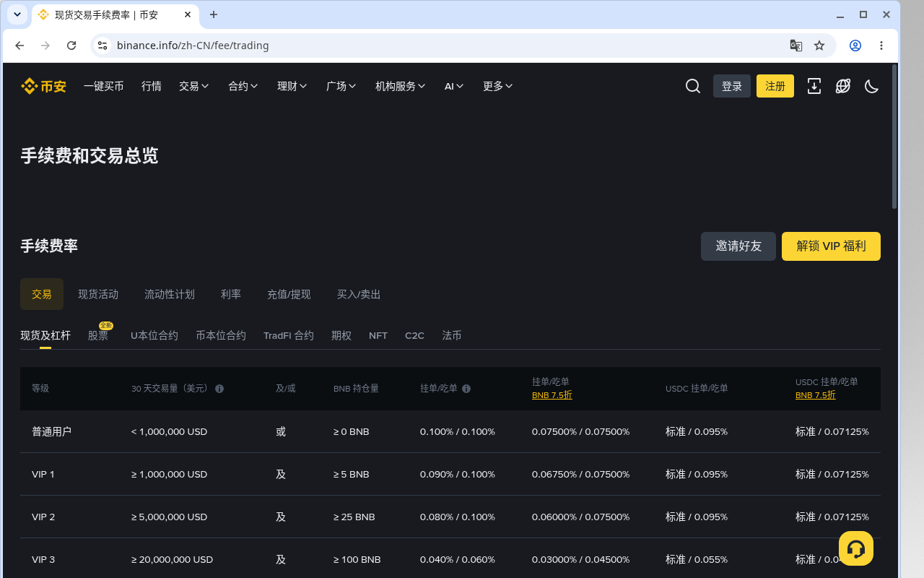Click the Binance logo in the header
The image size is (924, 578).
(x=43, y=86)
